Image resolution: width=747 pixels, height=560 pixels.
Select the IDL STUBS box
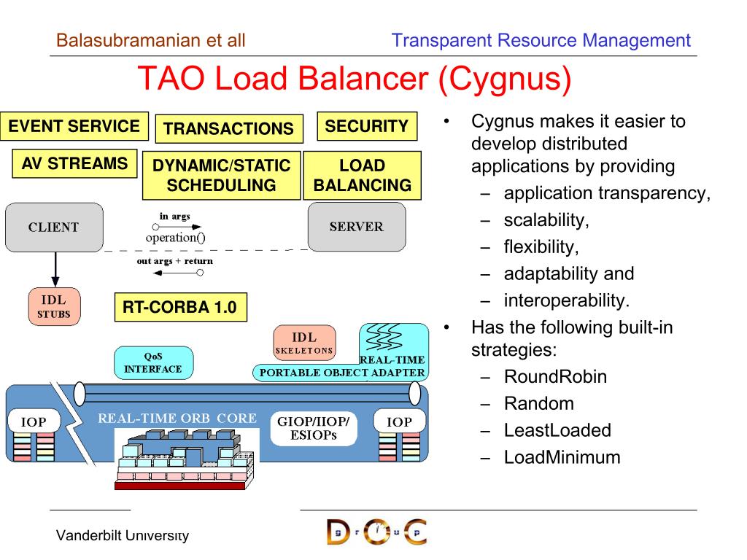(x=54, y=307)
